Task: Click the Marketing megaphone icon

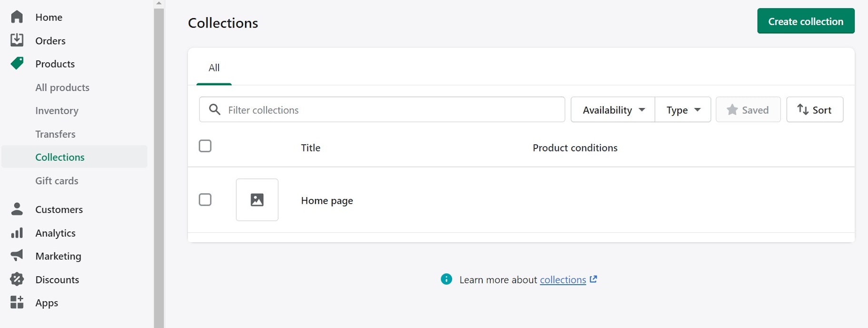Action: point(17,256)
